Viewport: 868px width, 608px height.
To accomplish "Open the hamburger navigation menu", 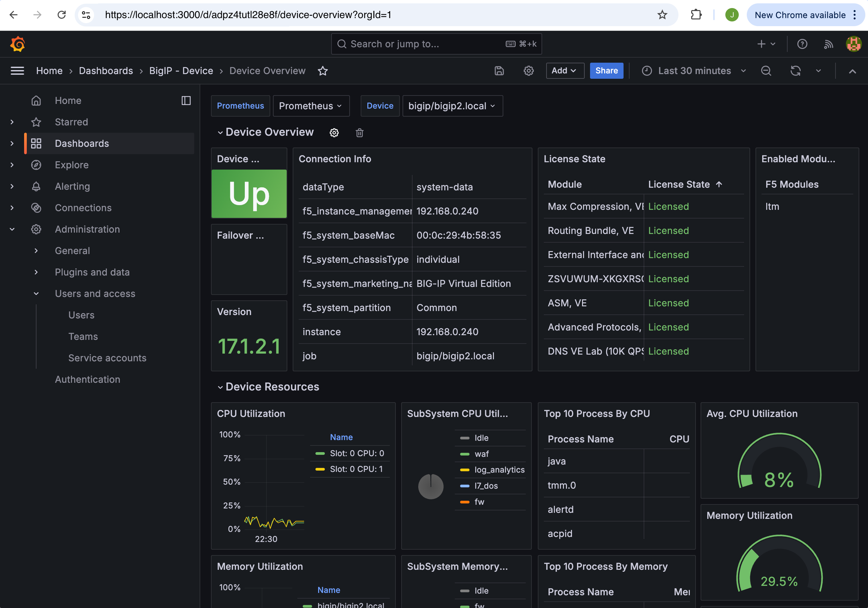I will [17, 71].
